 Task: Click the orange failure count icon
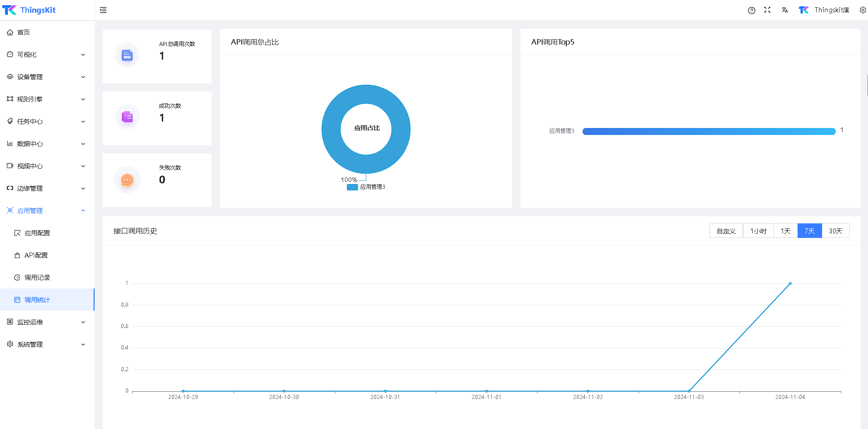[127, 180]
